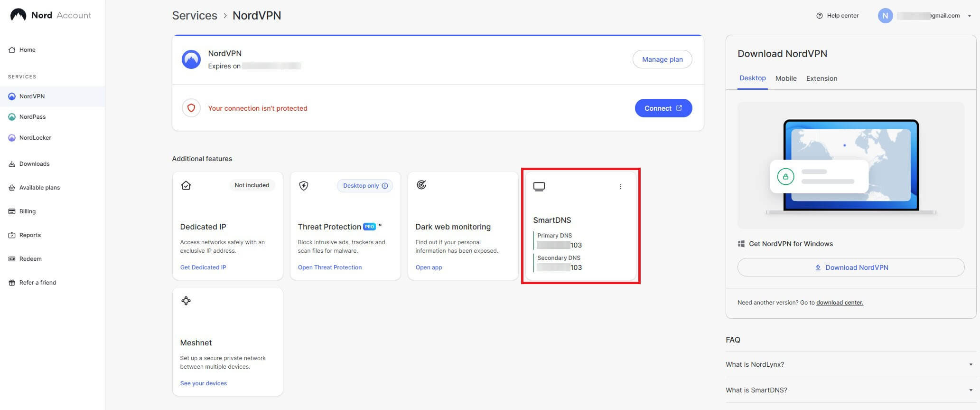This screenshot has height=410, width=980.
Task: Click the Dark web monitoring radar icon
Action: 421,185
